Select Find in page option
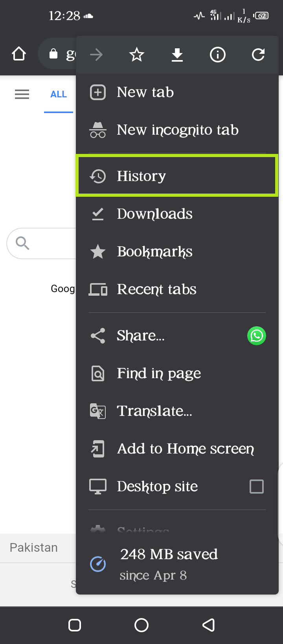The image size is (283, 644). [177, 373]
